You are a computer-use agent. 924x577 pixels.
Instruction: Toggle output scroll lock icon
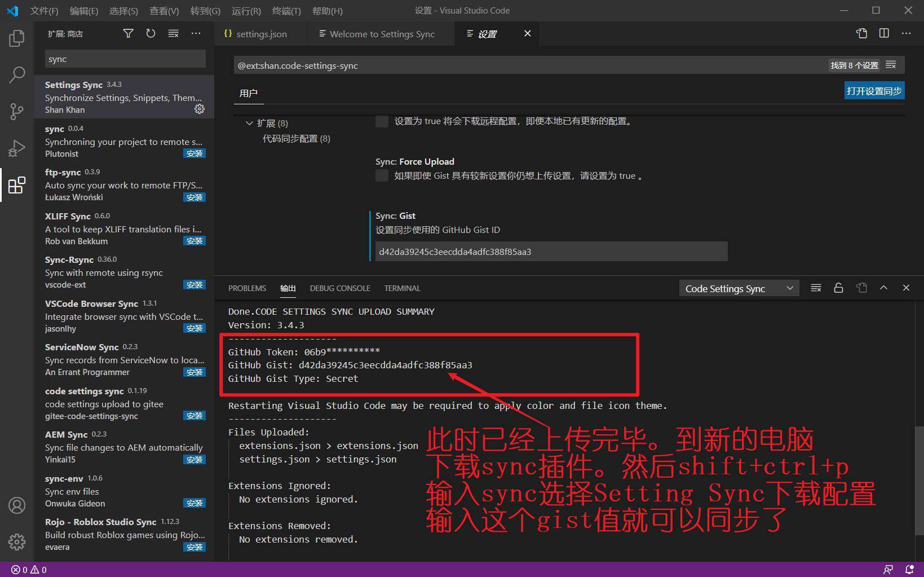(x=838, y=288)
